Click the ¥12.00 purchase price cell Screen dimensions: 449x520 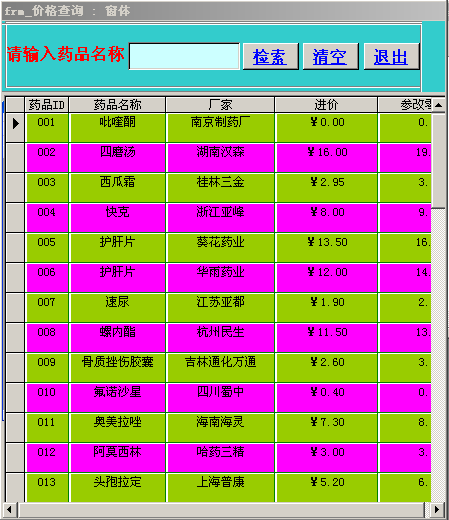(327, 278)
